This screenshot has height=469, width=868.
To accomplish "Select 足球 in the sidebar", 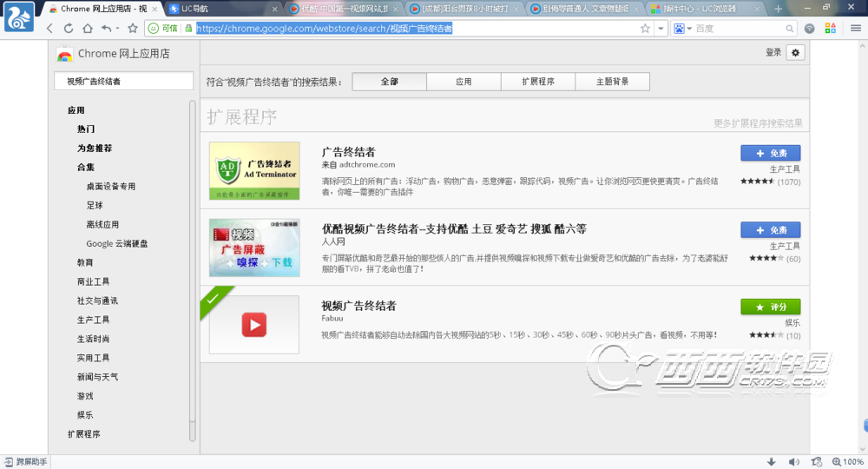I will (x=95, y=205).
